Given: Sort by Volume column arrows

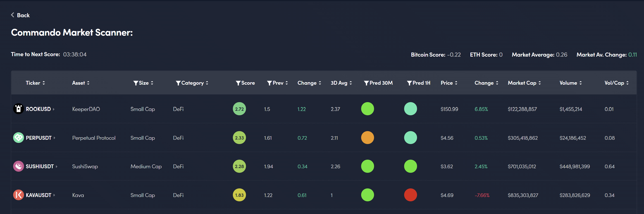Looking at the screenshot, I should click(580, 83).
